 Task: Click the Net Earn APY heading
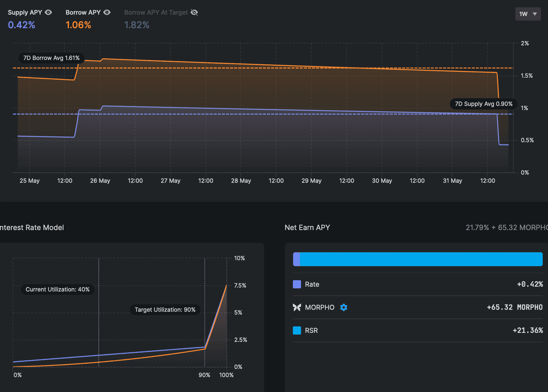coord(307,228)
